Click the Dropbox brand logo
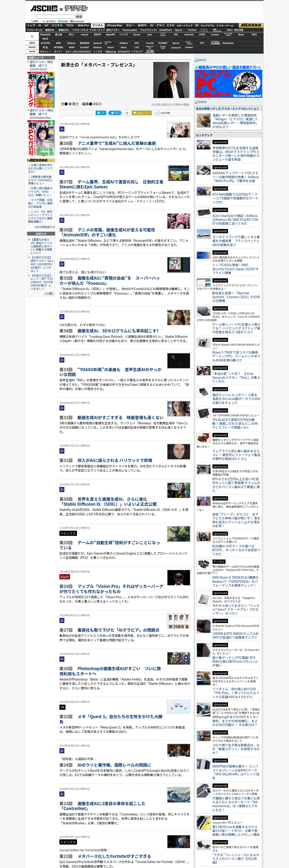 (189, 48)
